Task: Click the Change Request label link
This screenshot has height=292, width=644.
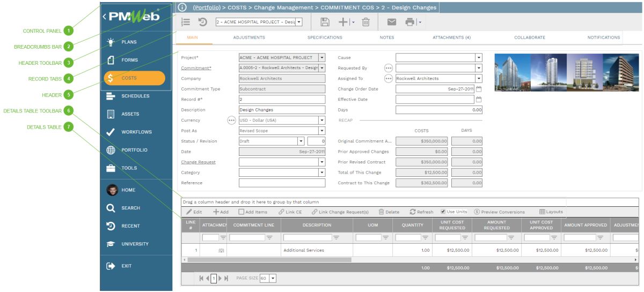Action: pyautogui.click(x=198, y=162)
